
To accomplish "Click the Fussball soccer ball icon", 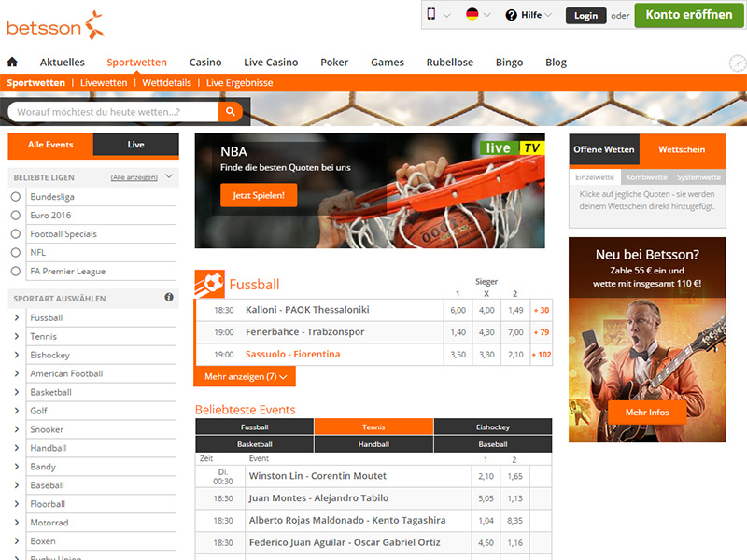I will 209,284.
